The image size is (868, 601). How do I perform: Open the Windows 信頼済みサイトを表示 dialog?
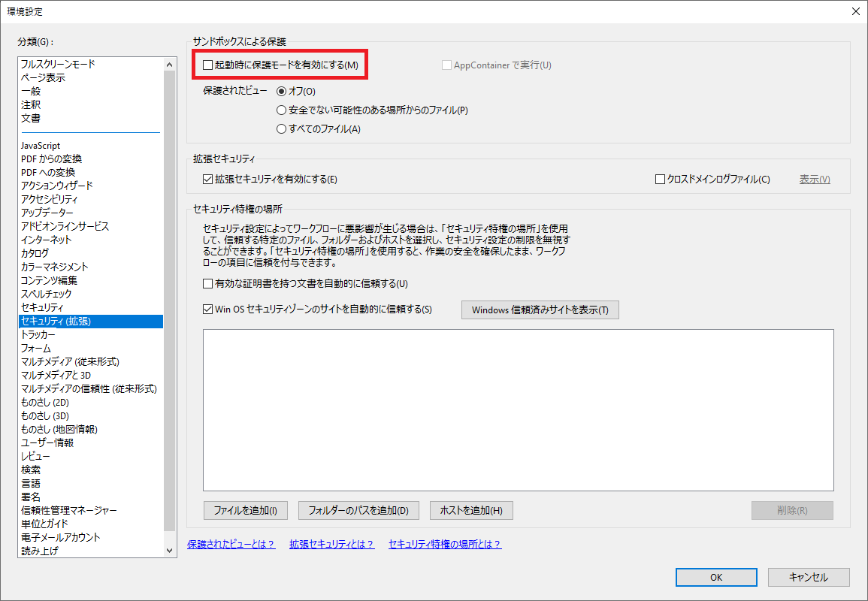point(540,310)
